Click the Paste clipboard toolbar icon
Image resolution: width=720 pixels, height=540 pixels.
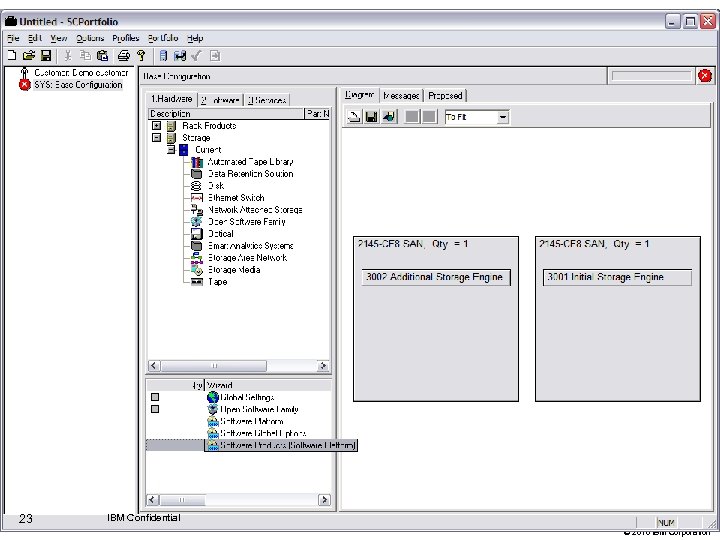(102, 56)
